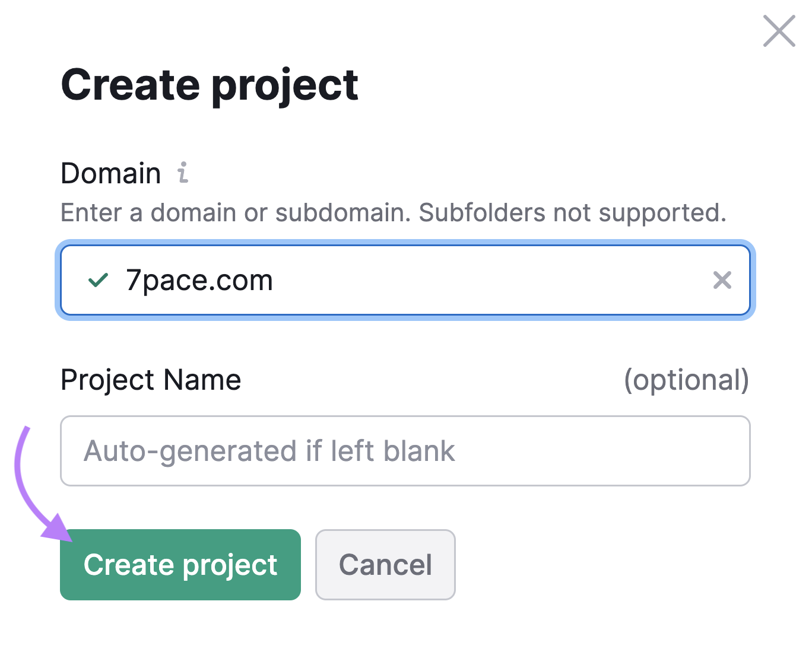Screen dimensions: 812x649
Task: Click the green Create project action
Action: pos(180,564)
